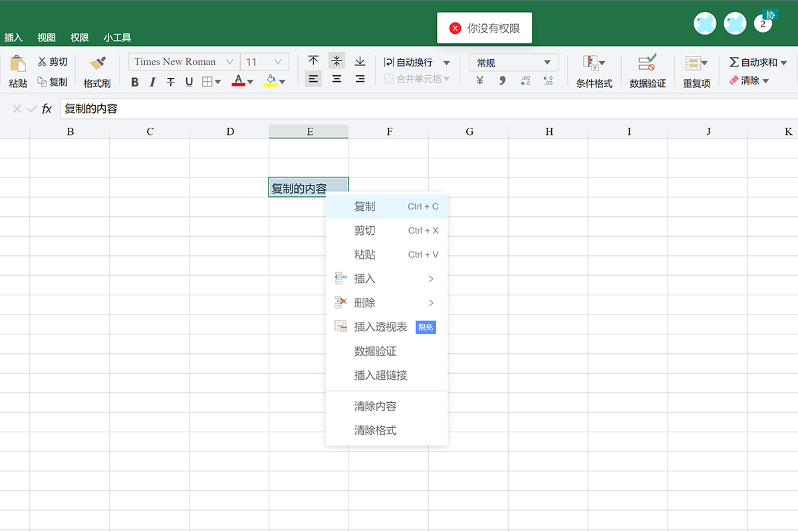Toggle underline formatting
The width and height of the screenshot is (798, 532).
pos(189,82)
